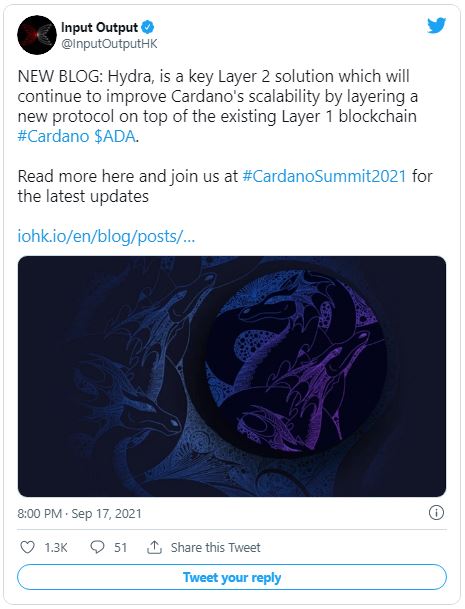Click the 1.3K likes count
The width and height of the screenshot is (465, 609).
tap(56, 548)
